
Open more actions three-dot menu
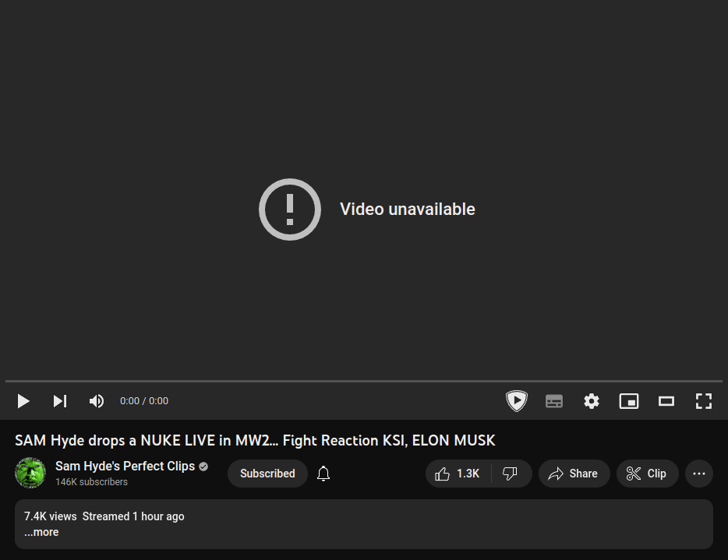click(x=698, y=474)
